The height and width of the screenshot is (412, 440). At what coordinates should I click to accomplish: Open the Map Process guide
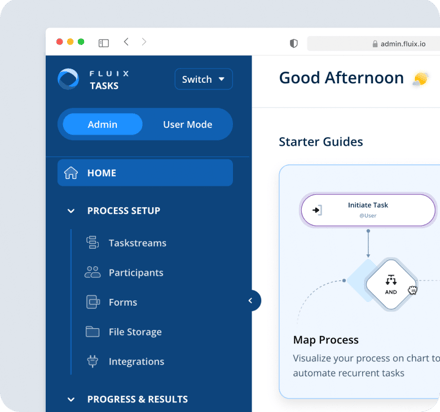tap(360, 281)
